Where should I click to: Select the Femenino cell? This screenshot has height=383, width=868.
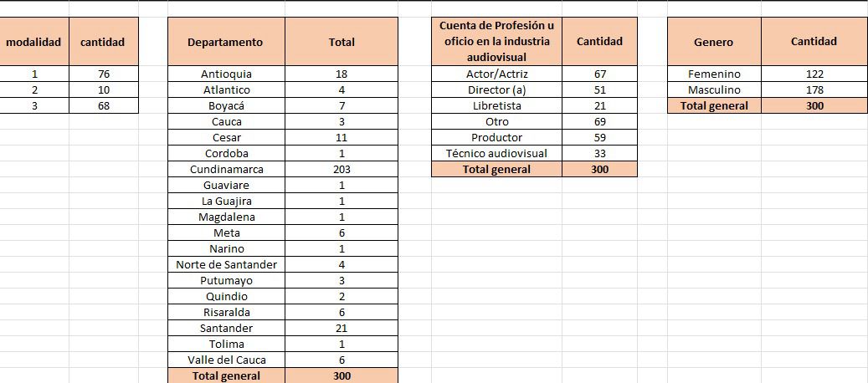click(713, 74)
